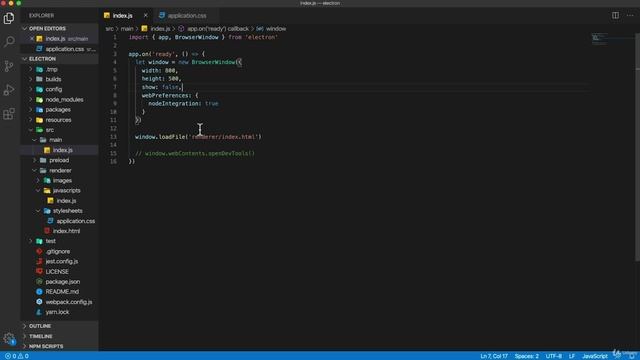Change file encoding via UTF-8

tap(554, 356)
